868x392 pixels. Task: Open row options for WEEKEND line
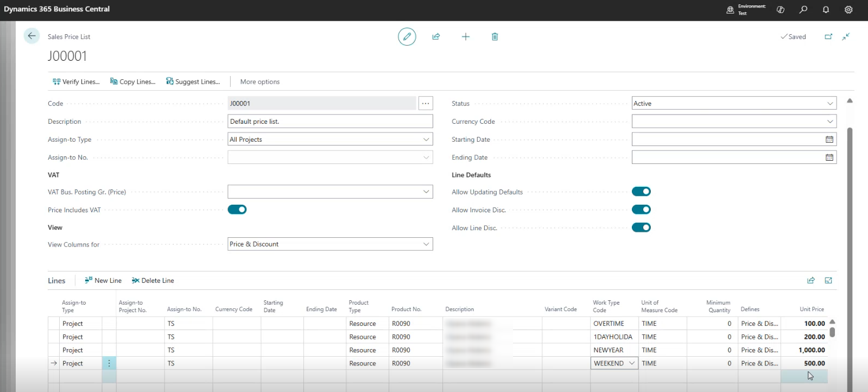109,363
